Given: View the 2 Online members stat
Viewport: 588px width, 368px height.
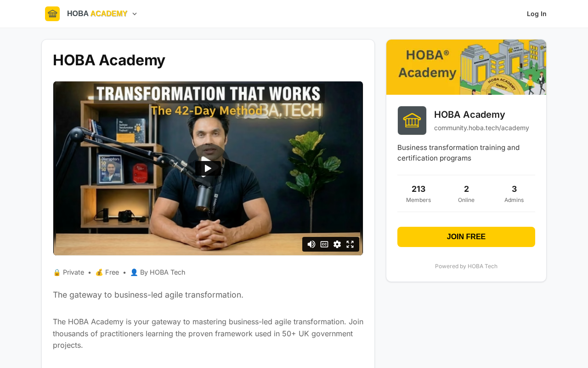Looking at the screenshot, I should point(466,194).
